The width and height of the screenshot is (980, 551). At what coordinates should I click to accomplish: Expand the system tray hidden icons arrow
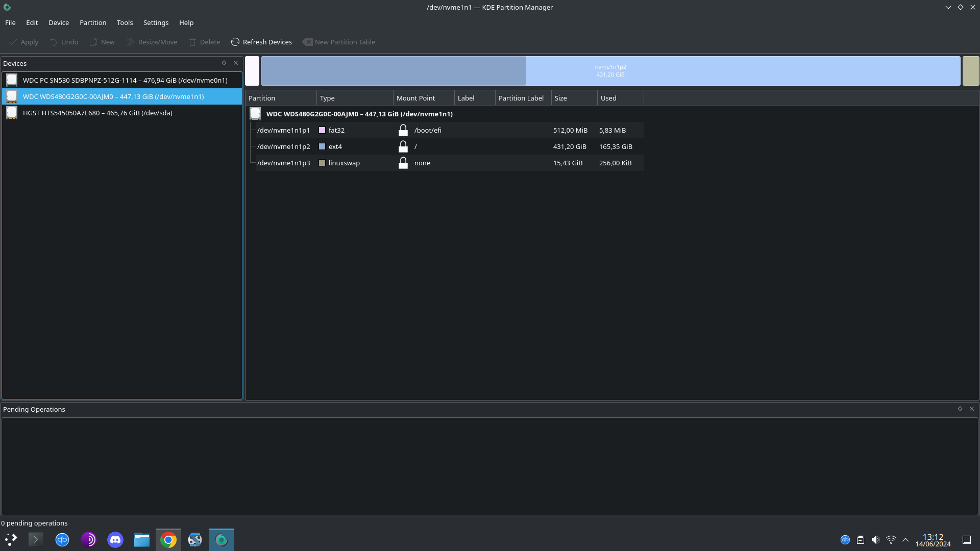tap(905, 540)
